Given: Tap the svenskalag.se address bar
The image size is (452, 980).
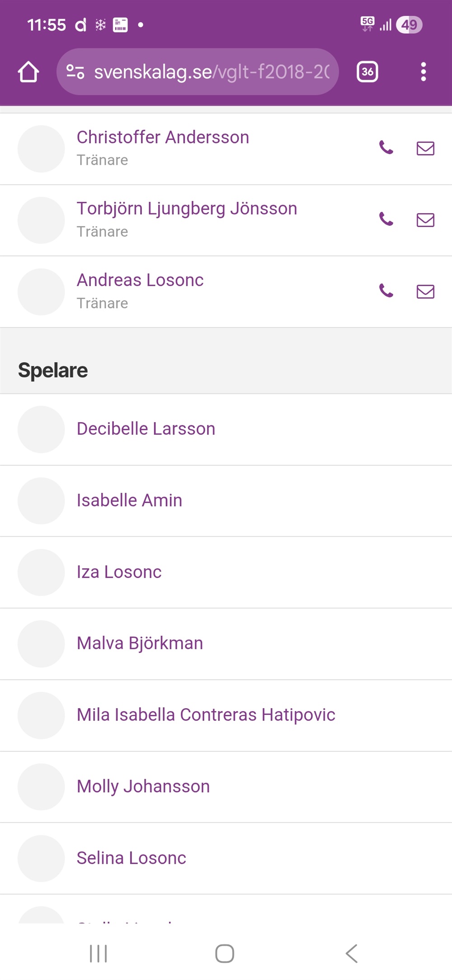Looking at the screenshot, I should (212, 72).
